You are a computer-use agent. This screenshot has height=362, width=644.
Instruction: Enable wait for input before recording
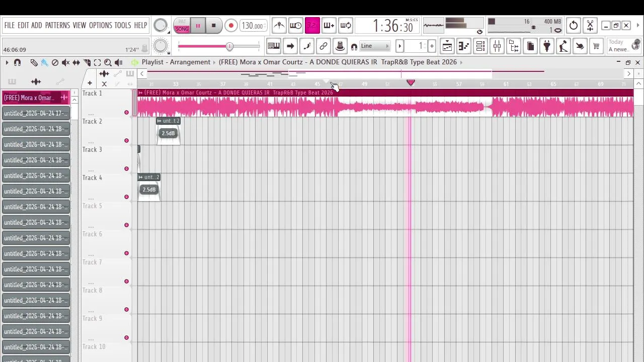coord(296,25)
